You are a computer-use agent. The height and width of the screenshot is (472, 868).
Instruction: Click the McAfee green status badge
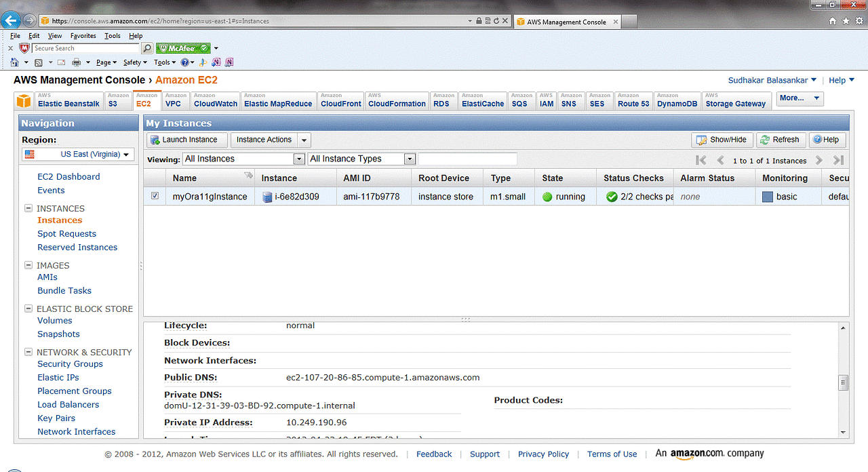[x=183, y=48]
